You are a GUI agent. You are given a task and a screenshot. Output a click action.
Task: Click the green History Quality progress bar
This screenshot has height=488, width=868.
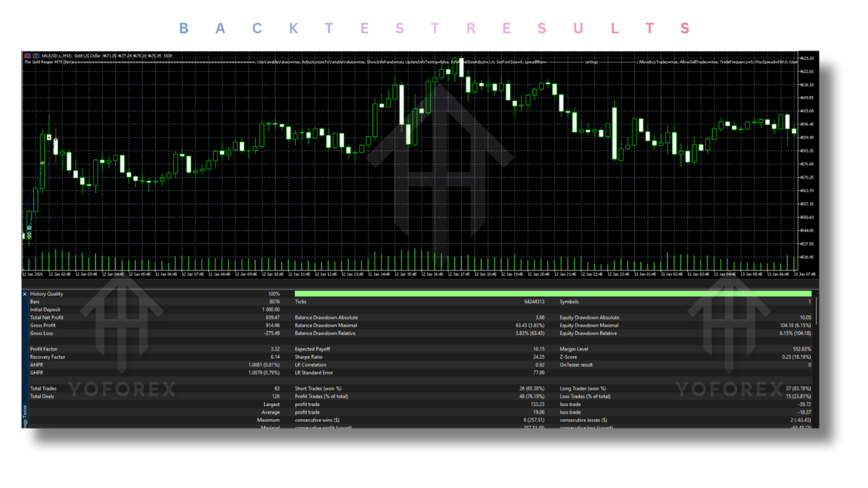(553, 294)
